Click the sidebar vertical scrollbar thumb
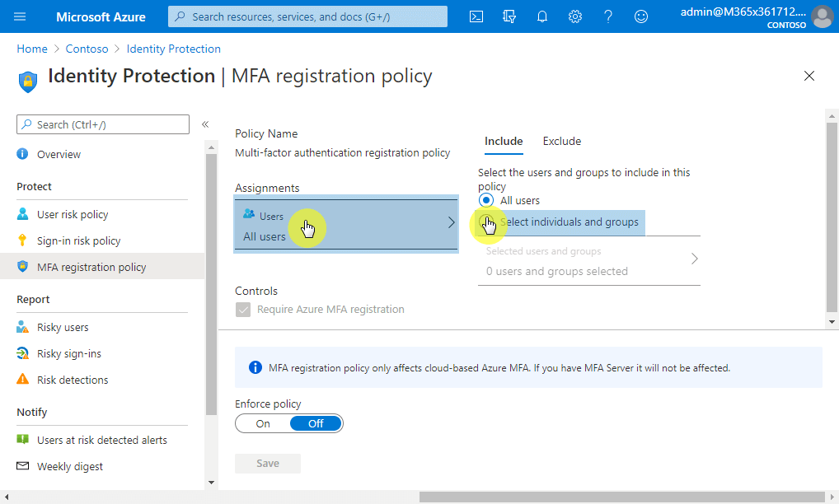 (x=211, y=284)
